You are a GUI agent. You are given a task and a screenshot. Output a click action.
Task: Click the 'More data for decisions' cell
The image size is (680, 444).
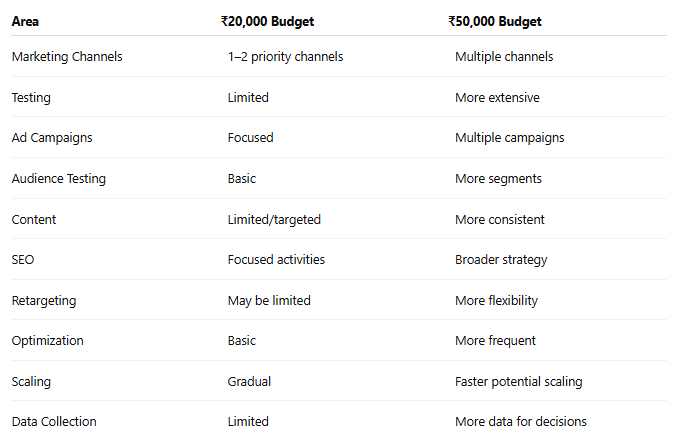tap(521, 421)
